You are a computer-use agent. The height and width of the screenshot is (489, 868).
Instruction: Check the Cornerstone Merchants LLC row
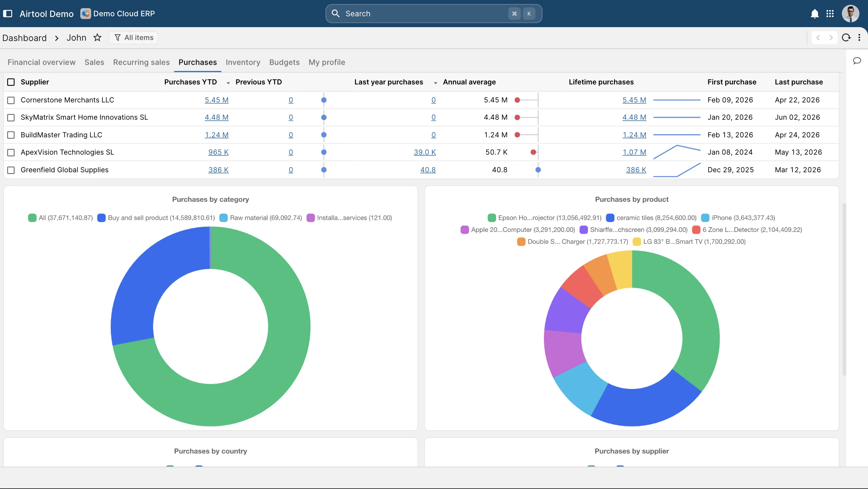tap(11, 100)
